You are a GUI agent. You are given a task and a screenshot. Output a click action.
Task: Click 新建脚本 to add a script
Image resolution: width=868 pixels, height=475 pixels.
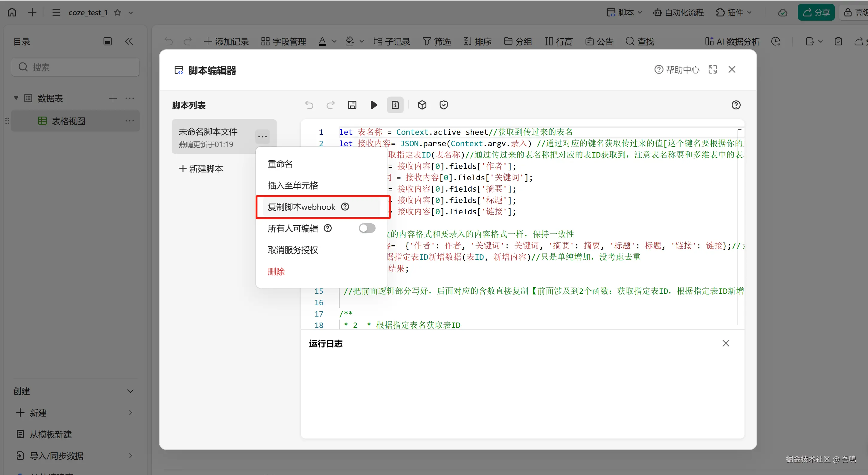[x=201, y=168]
